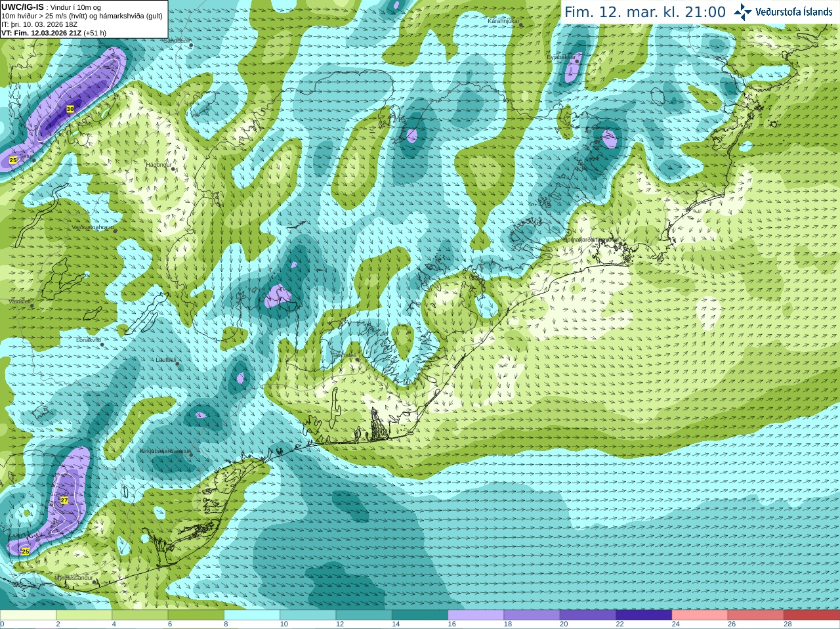Click the yellow 25 gust label beside Setur

[x=12, y=160]
